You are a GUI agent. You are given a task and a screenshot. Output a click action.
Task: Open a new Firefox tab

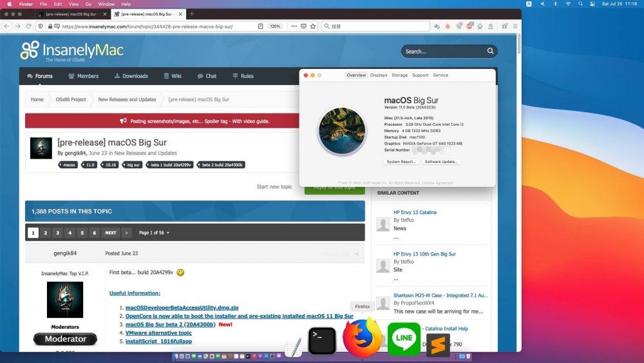[191, 14]
